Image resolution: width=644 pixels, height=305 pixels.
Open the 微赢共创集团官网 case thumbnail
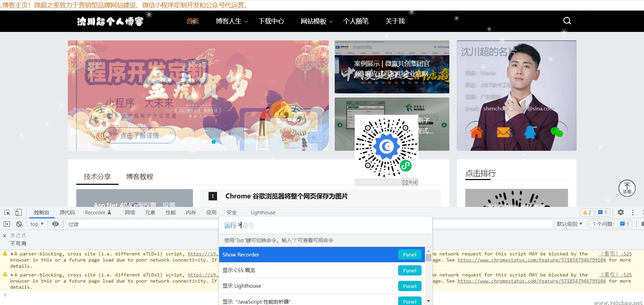(x=392, y=67)
